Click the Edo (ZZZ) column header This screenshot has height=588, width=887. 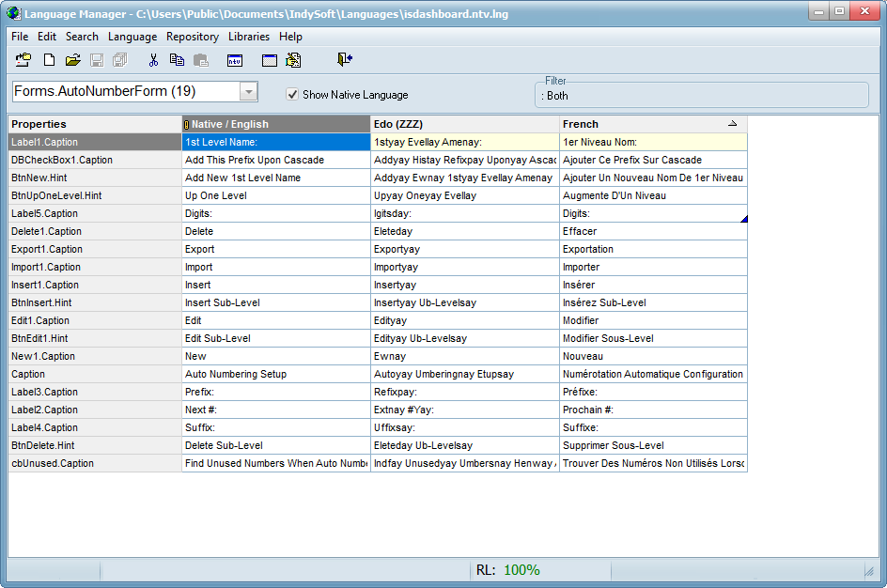(464, 124)
